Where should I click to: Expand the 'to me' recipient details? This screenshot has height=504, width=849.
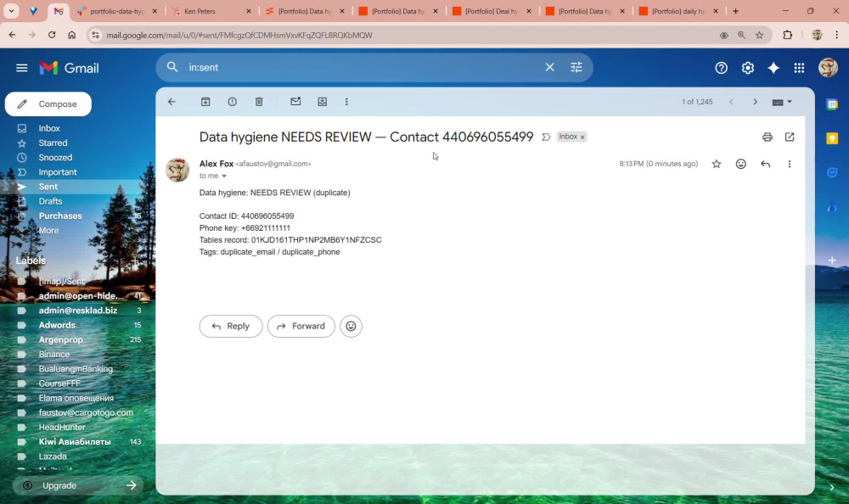224,176
